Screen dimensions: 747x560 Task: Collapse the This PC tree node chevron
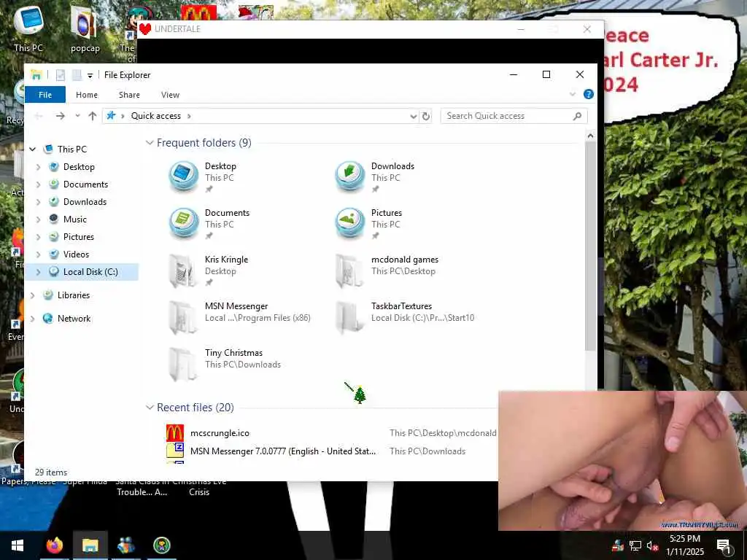[x=32, y=149]
